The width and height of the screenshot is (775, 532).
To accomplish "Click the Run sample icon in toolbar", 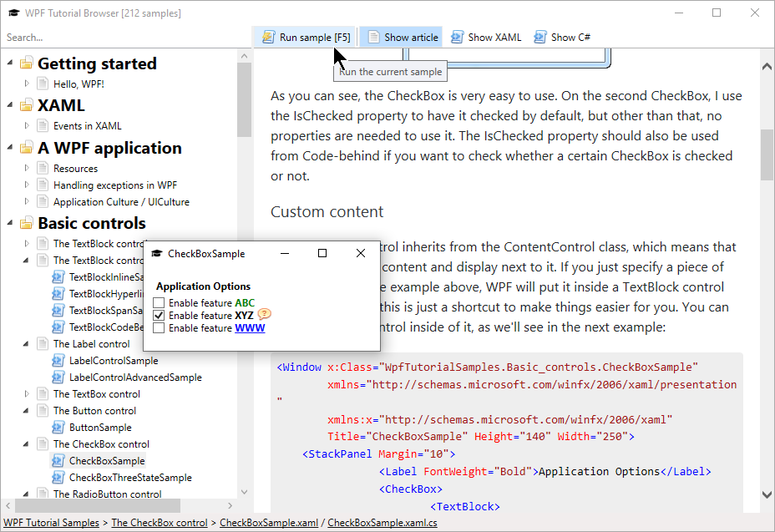I will [x=268, y=37].
